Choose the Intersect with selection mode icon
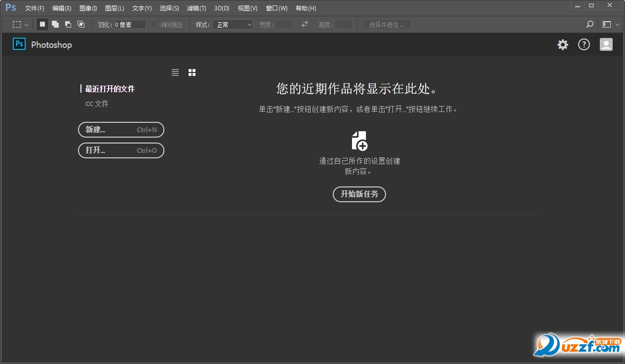 81,24
